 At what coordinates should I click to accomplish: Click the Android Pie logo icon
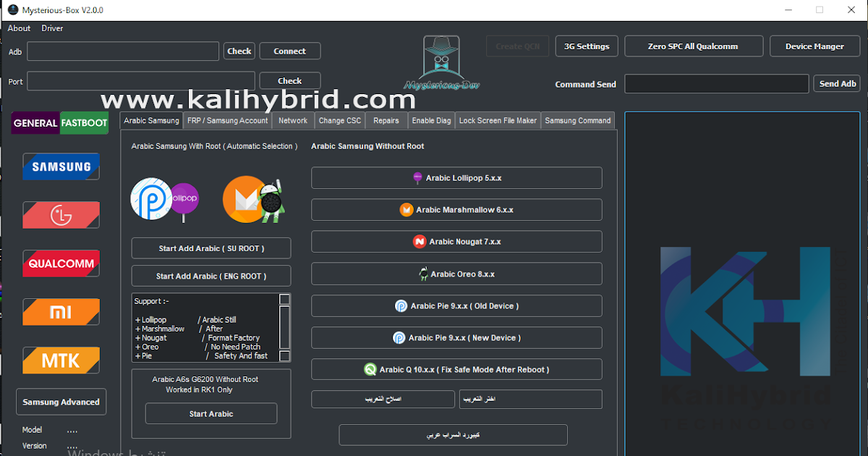(x=150, y=198)
